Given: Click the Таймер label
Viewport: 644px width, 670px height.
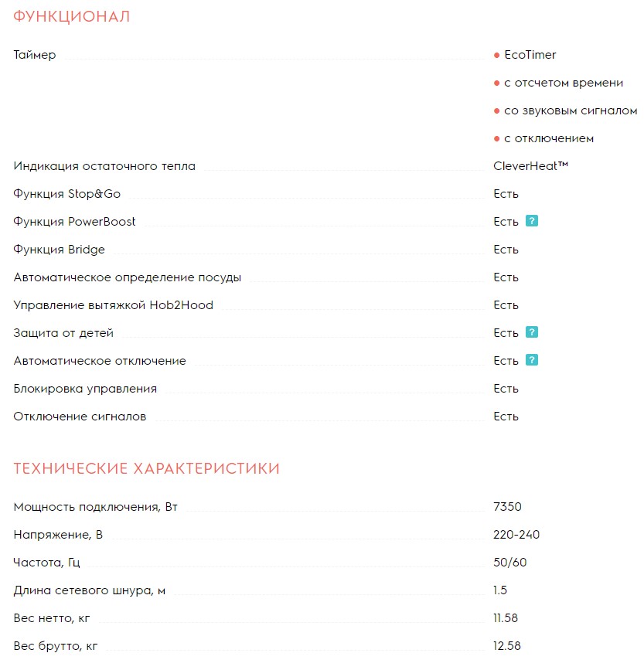Looking at the screenshot, I should coord(35,55).
